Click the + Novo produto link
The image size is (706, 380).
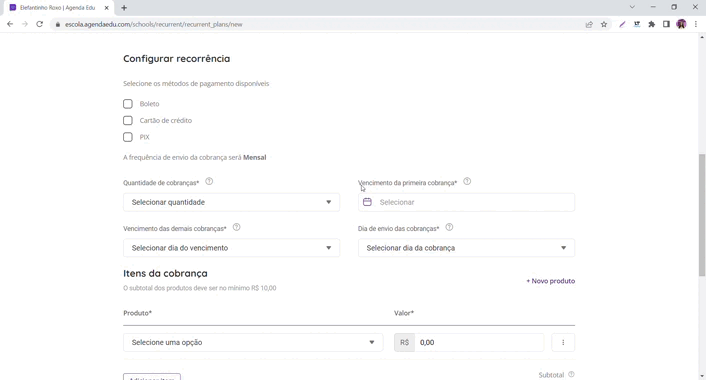[x=551, y=281]
